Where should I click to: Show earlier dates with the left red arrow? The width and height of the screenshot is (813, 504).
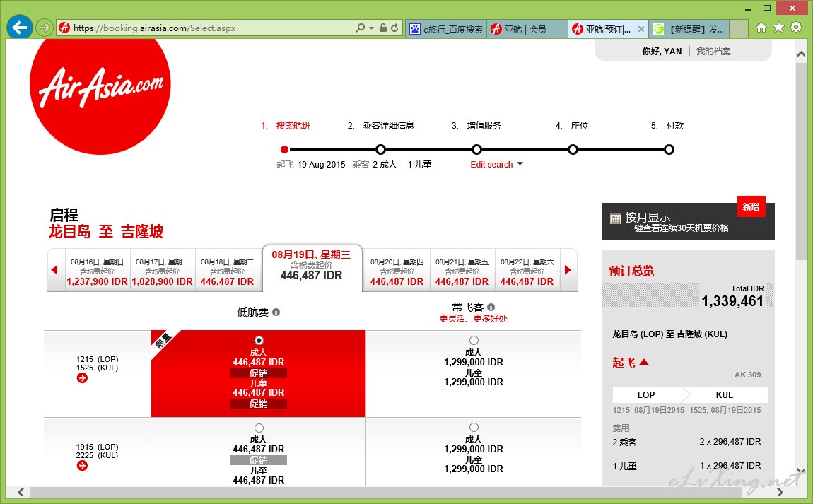point(54,269)
